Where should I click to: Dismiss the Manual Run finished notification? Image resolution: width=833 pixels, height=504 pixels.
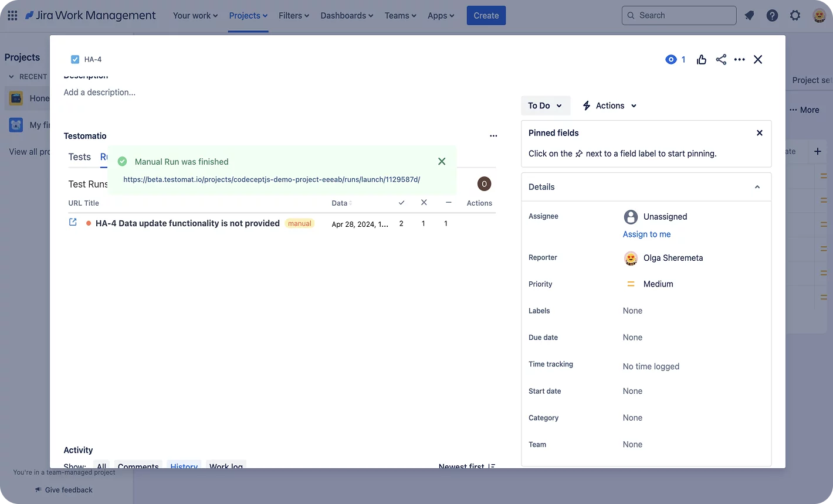(442, 162)
